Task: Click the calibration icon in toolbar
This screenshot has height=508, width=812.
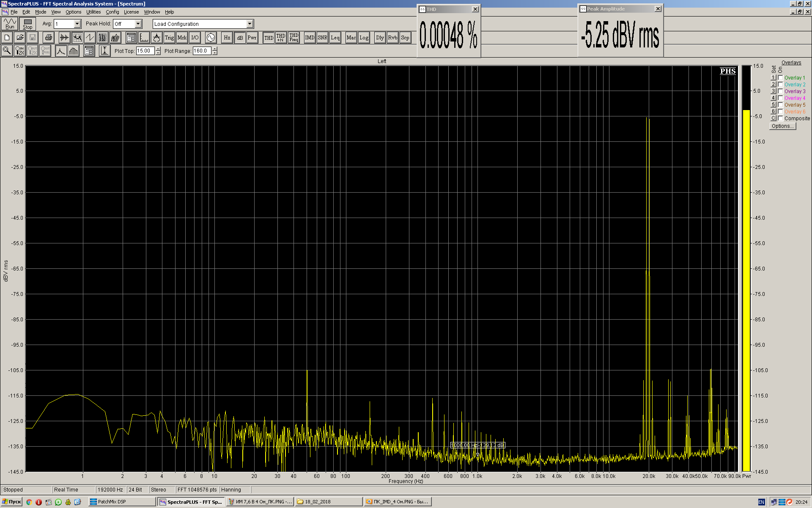Action: [x=156, y=38]
